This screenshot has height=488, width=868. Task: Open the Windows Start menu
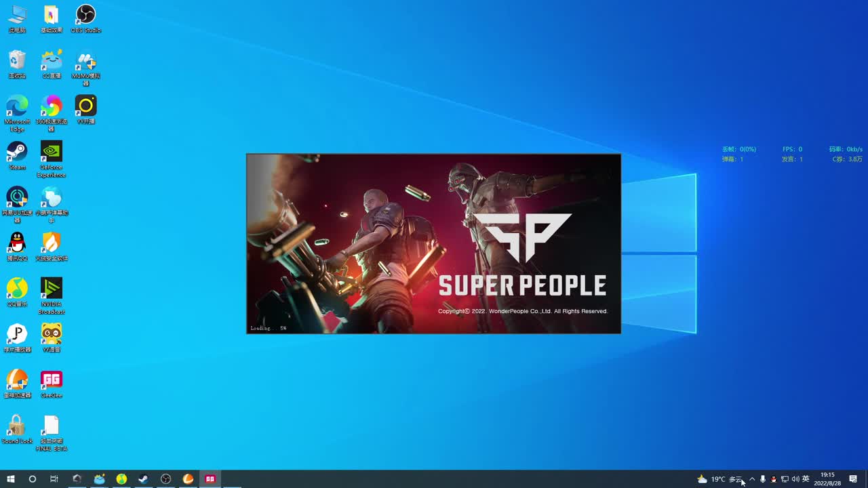coord(11,479)
